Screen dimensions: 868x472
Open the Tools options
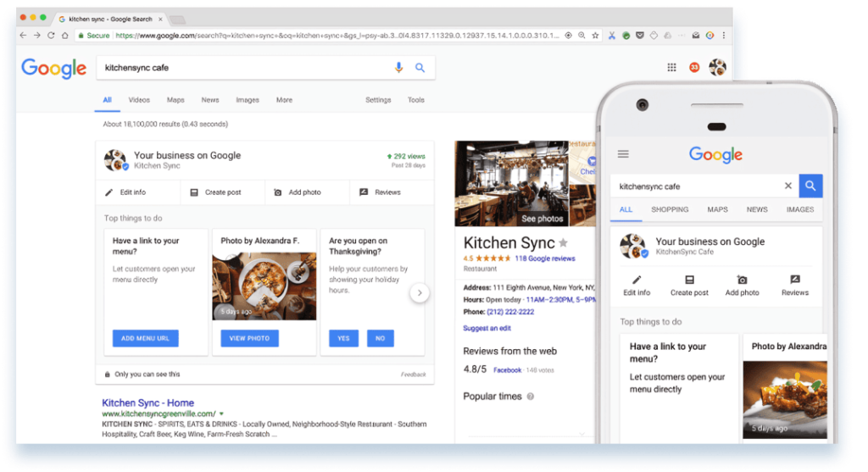(415, 100)
